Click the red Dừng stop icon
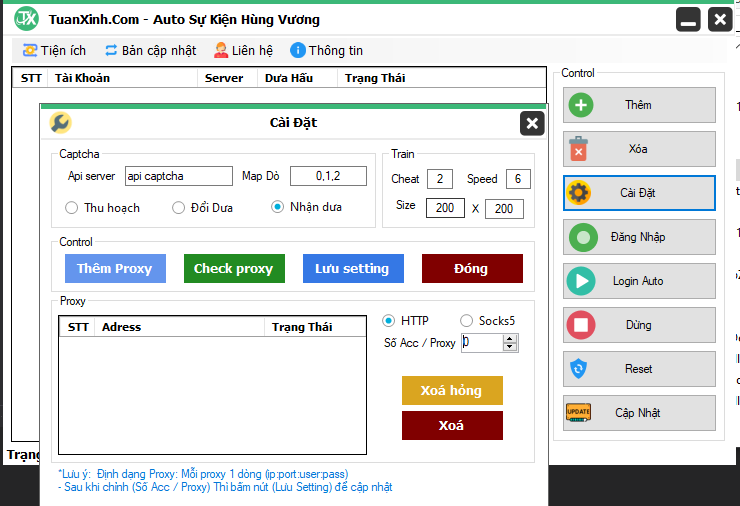740x506 pixels. coord(580,325)
